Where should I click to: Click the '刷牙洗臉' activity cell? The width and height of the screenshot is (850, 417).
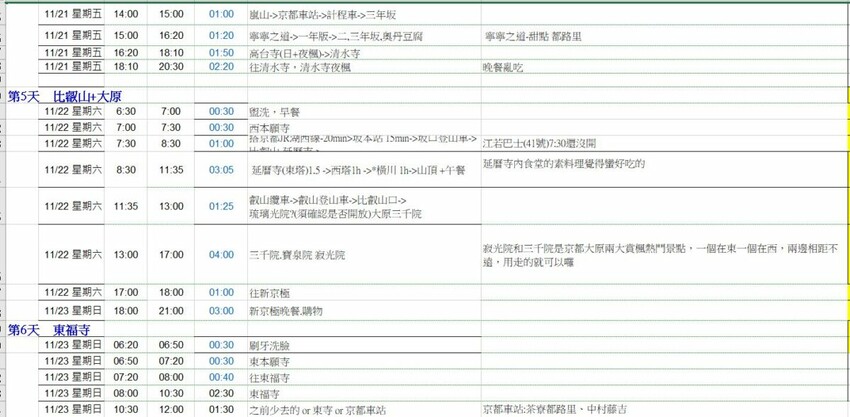269,344
